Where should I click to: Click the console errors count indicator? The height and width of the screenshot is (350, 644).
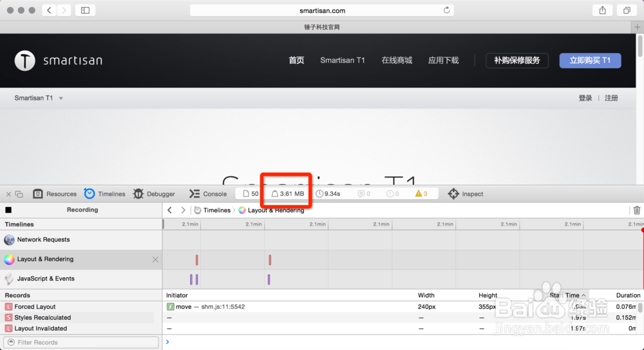pyautogui.click(x=393, y=194)
